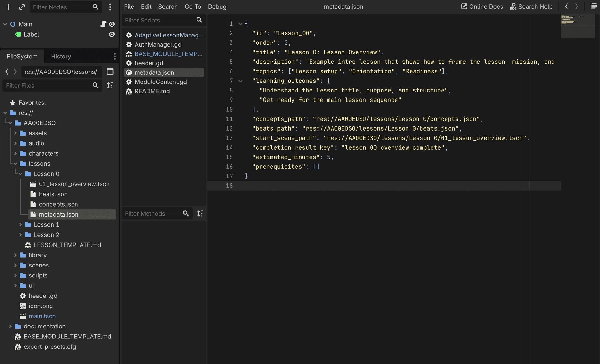Make the script editor a floating window

click(x=593, y=6)
